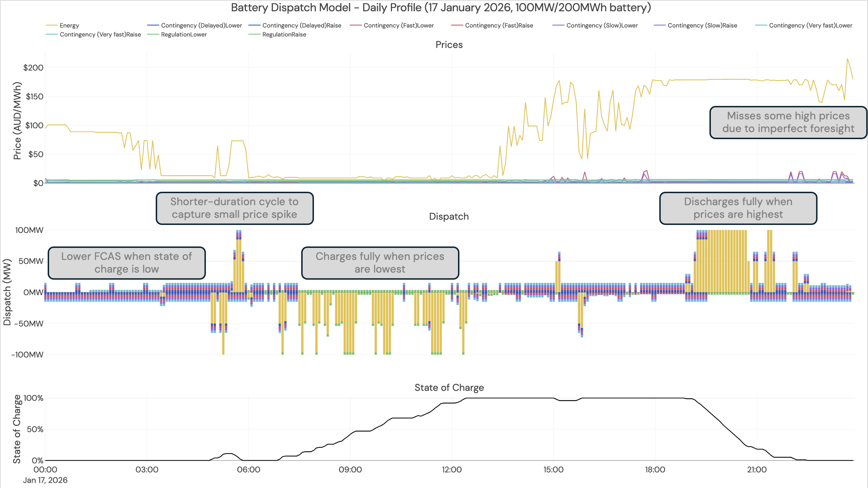Viewport: 868px width, 488px height.
Task: Click the green RegulationRaise legend marker
Action: pyautogui.click(x=254, y=34)
